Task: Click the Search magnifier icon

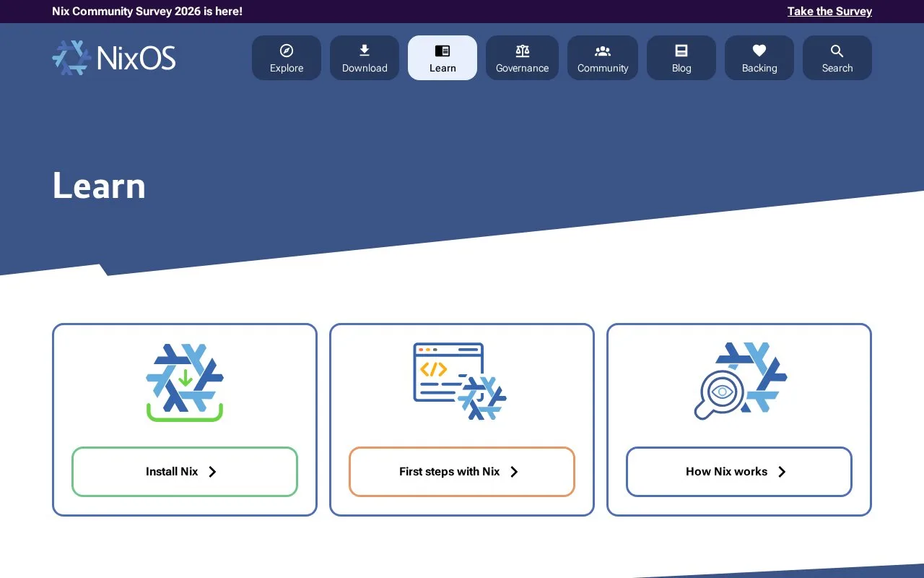Action: pyautogui.click(x=837, y=51)
